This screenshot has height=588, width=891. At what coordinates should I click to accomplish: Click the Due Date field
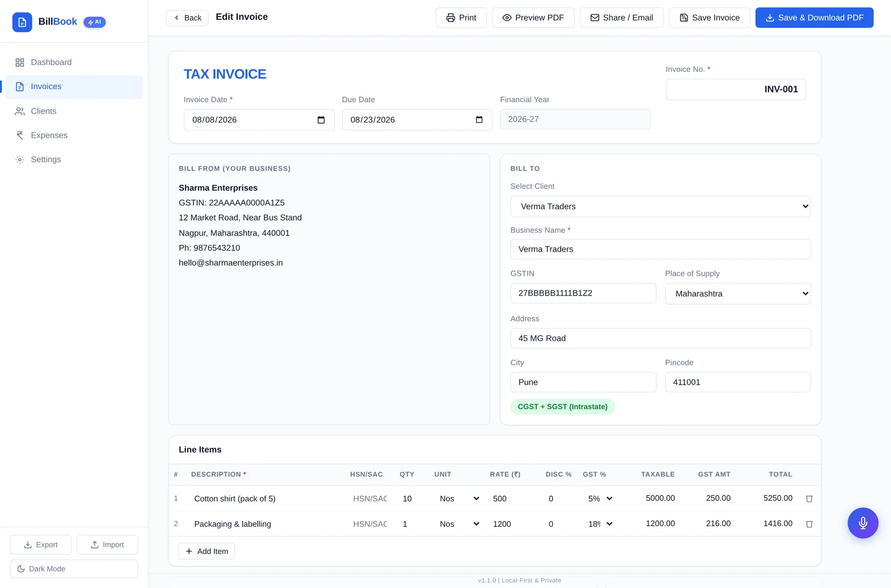[417, 120]
